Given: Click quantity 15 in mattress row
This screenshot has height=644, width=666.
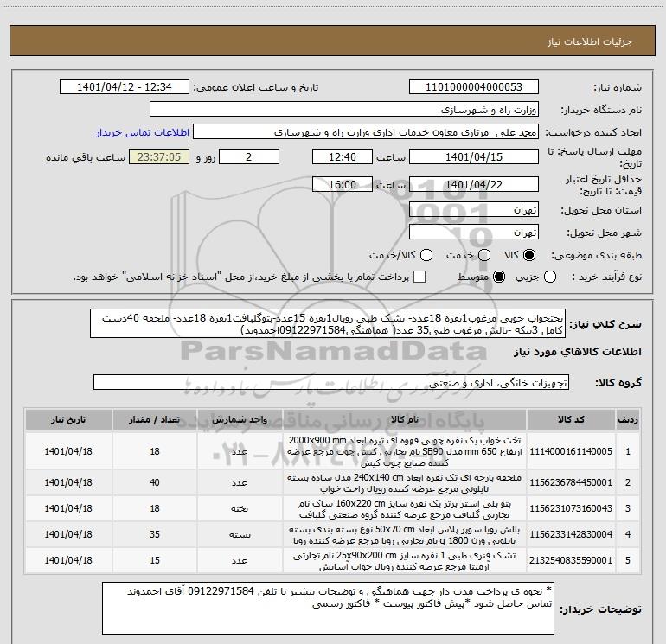Looking at the screenshot, I should pos(155,560).
